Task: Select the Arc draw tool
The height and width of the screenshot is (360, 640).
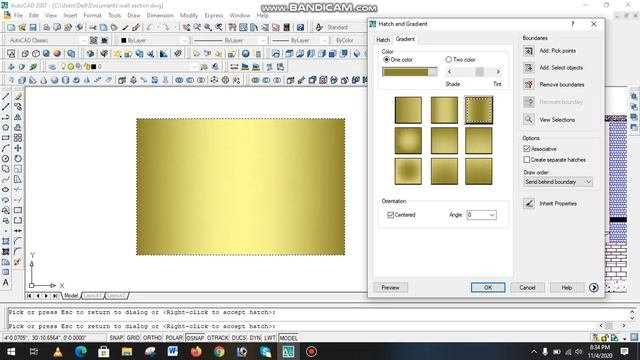Action: pyautogui.click(x=6, y=148)
